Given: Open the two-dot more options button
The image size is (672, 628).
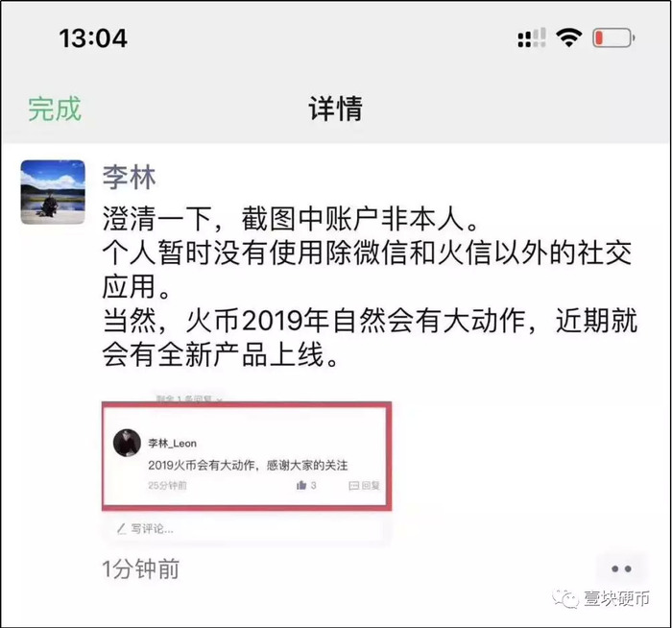Looking at the screenshot, I should click(621, 569).
